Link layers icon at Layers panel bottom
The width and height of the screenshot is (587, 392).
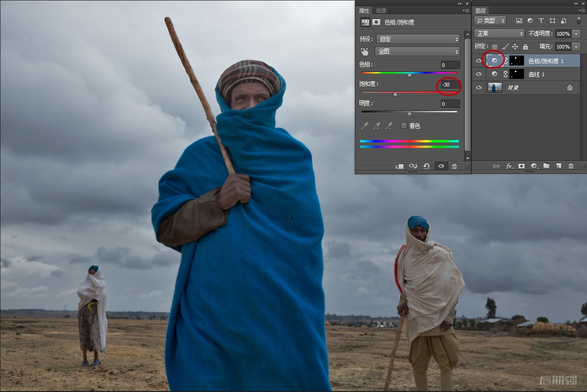click(x=496, y=166)
